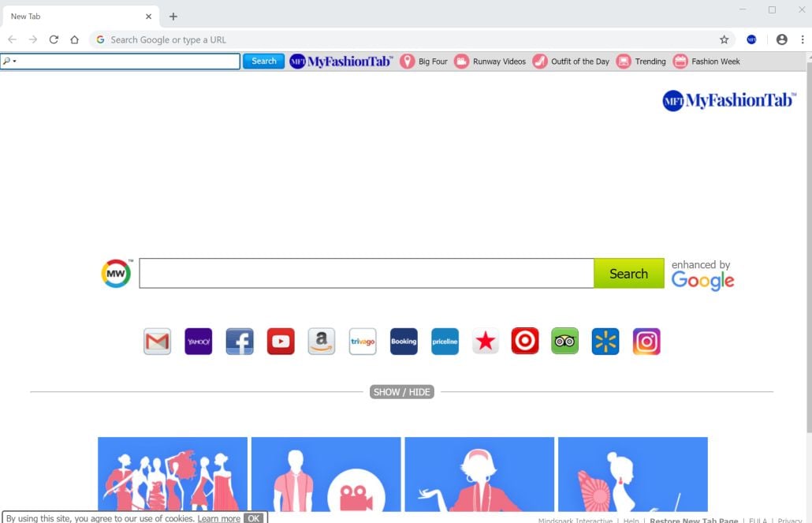The image size is (812, 523).
Task: Click the large MyFashionTab logo at top right
Action: point(729,100)
